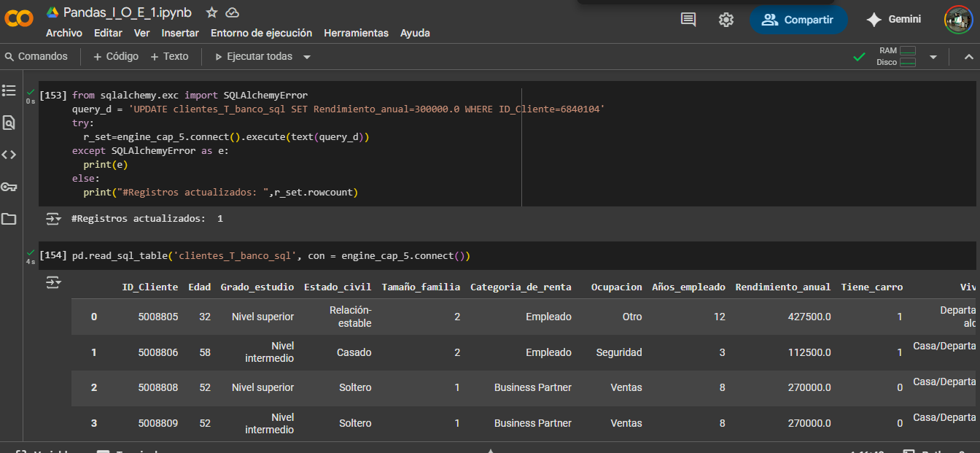View RAM and Disco resource usage
980x453 pixels.
[x=896, y=56]
